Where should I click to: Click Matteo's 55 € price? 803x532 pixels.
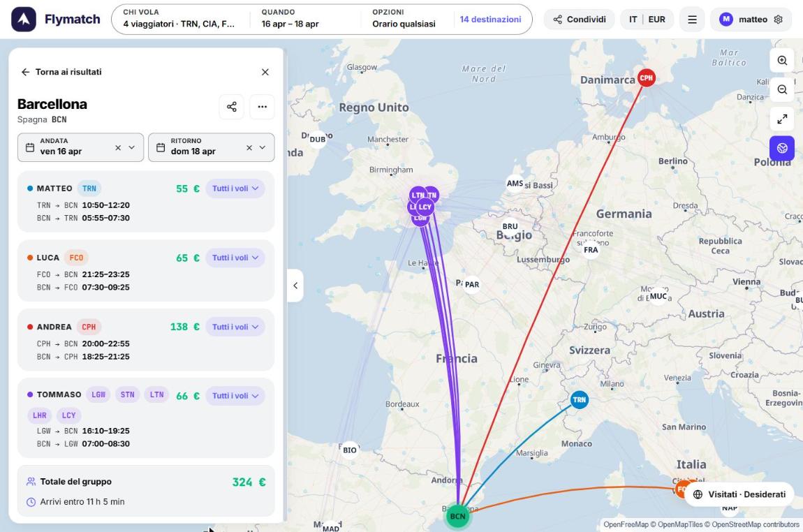point(187,189)
